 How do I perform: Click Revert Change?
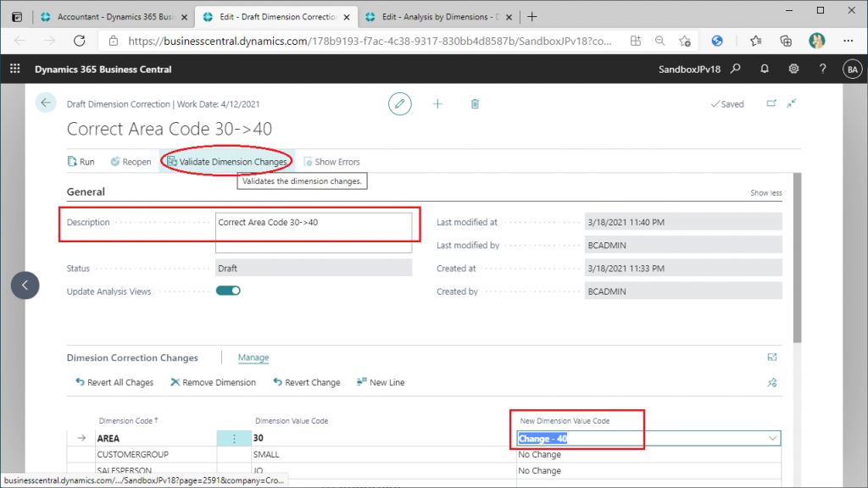[x=307, y=382]
